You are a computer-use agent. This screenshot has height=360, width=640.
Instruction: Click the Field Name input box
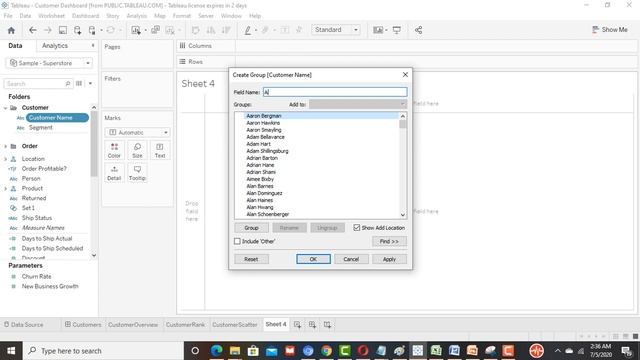(335, 92)
